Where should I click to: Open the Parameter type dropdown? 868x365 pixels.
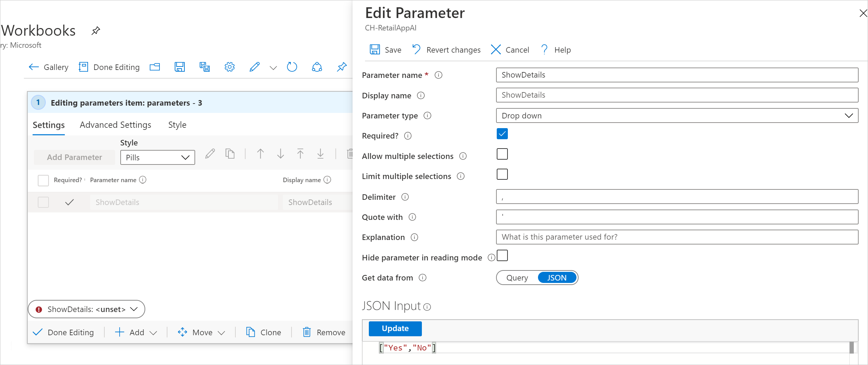pyautogui.click(x=677, y=116)
